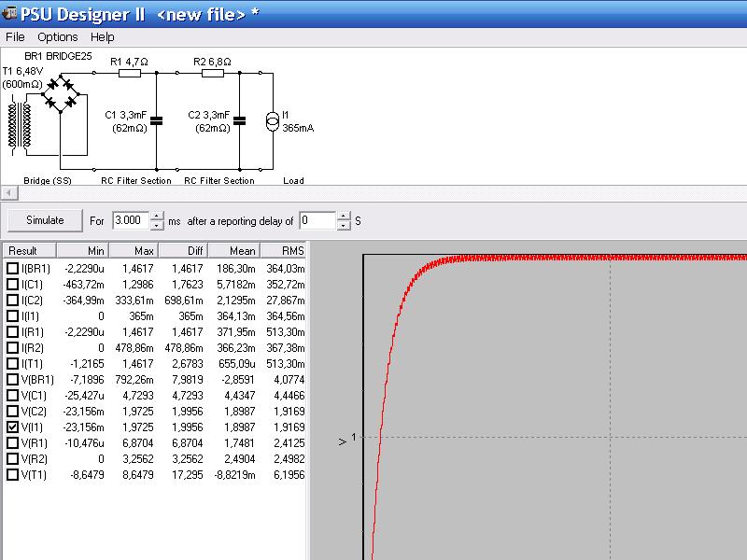Tick the V(C1) plot checkbox
This screenshot has height=560, width=747.
(x=12, y=396)
